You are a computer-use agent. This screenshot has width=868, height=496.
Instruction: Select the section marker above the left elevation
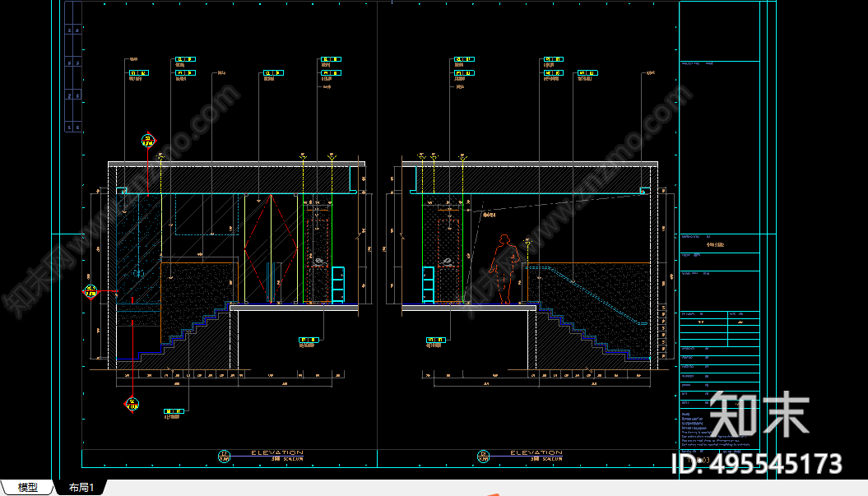point(148,141)
